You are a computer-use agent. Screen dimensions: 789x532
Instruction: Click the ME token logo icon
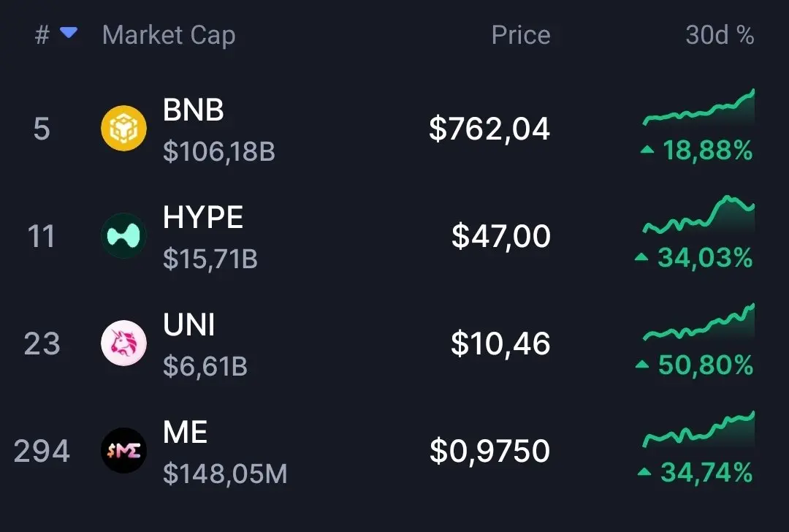(123, 450)
